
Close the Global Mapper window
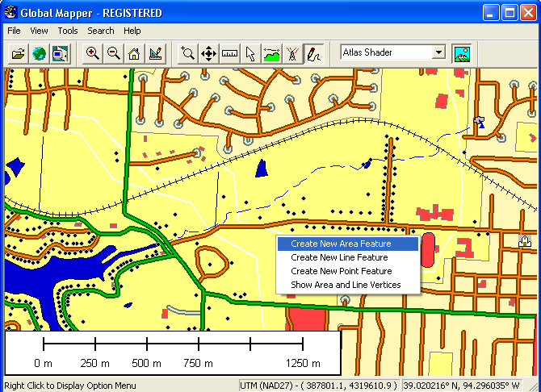(x=529, y=13)
